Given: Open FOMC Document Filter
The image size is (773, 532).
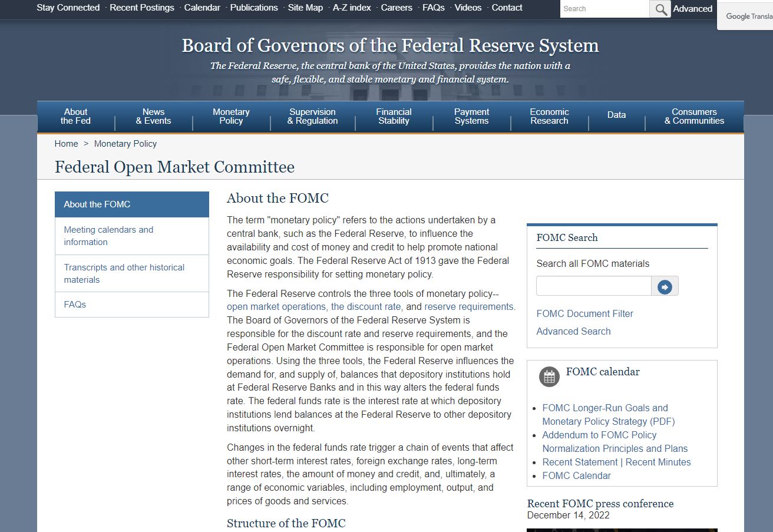Looking at the screenshot, I should pos(584,314).
